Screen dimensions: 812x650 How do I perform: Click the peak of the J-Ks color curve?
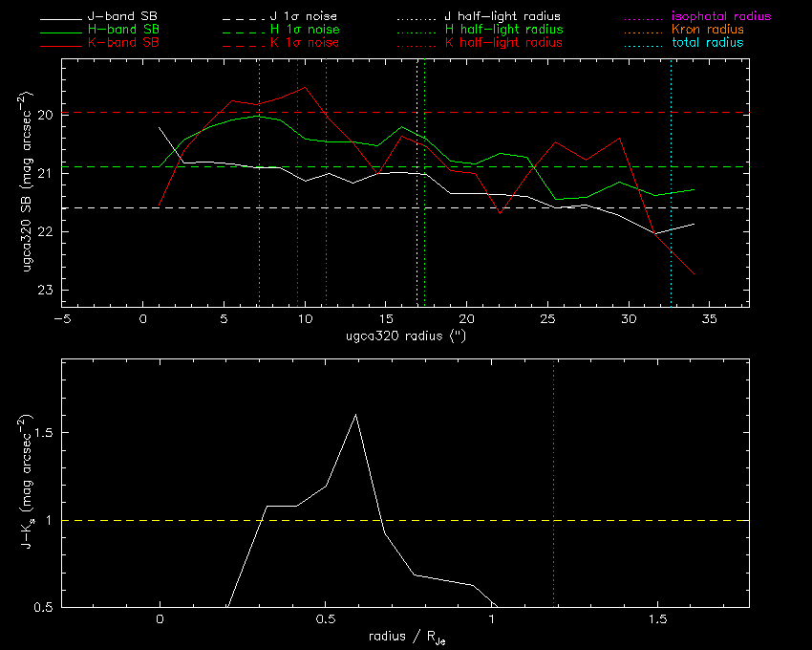355,415
